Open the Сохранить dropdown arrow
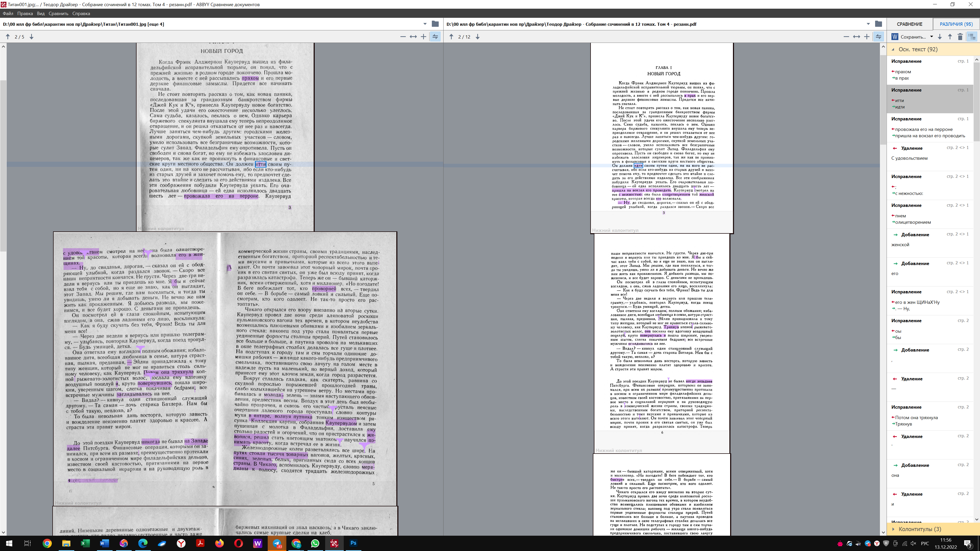 (x=932, y=36)
